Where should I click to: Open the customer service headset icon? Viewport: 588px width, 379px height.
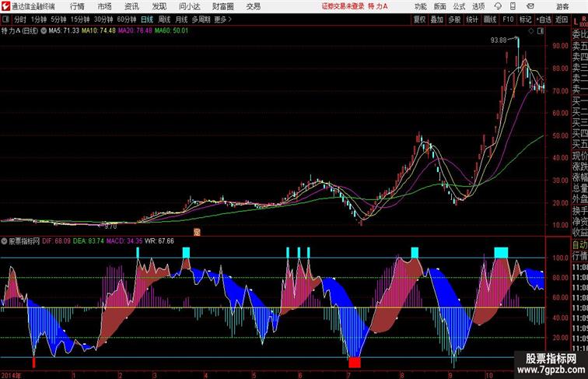pos(498,6)
